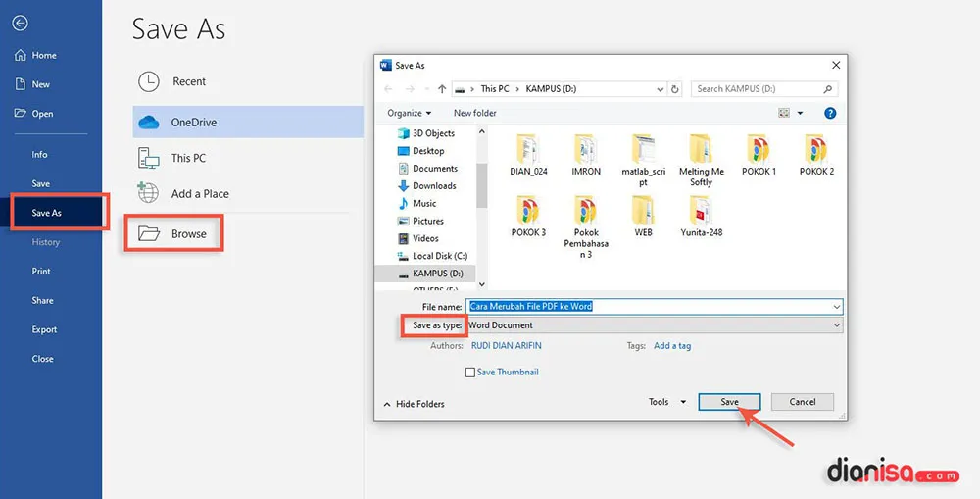This screenshot has height=499, width=980.
Task: Click This PC in the address path
Action: click(x=494, y=89)
